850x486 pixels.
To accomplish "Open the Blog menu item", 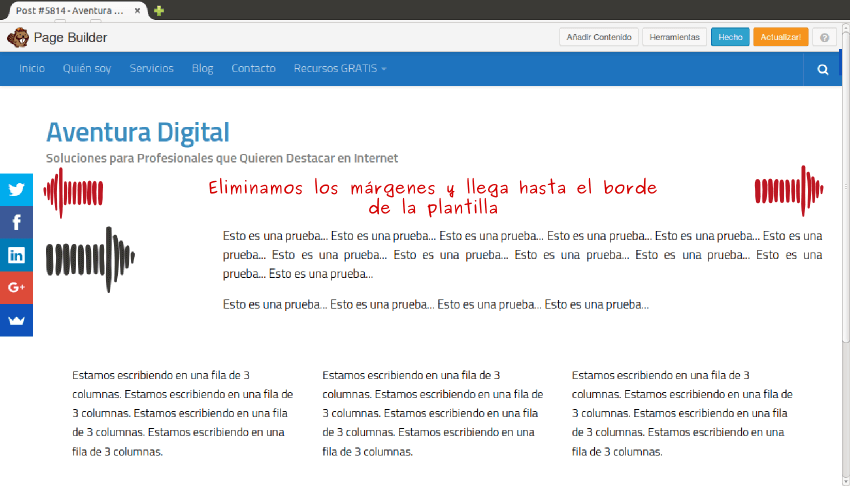I will tap(202, 69).
